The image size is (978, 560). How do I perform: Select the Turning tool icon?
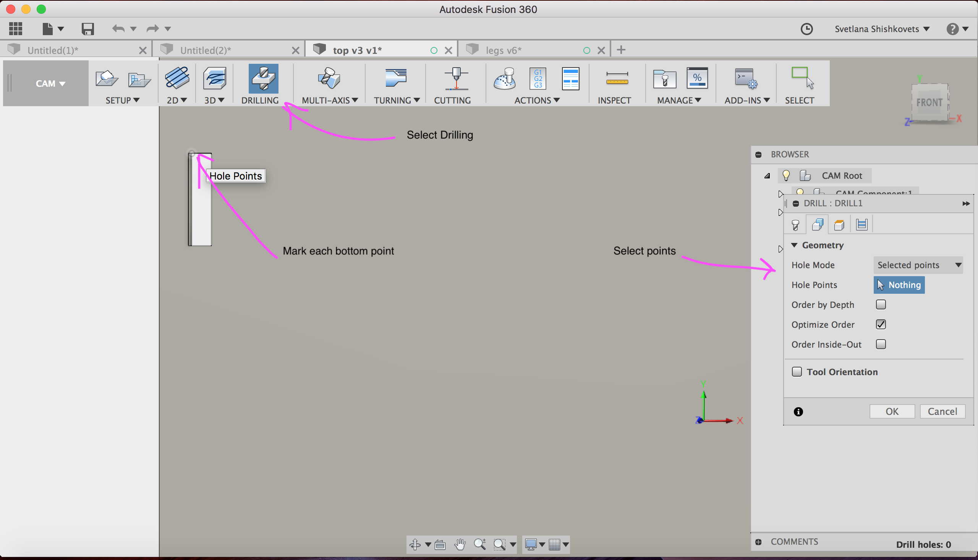pos(396,78)
